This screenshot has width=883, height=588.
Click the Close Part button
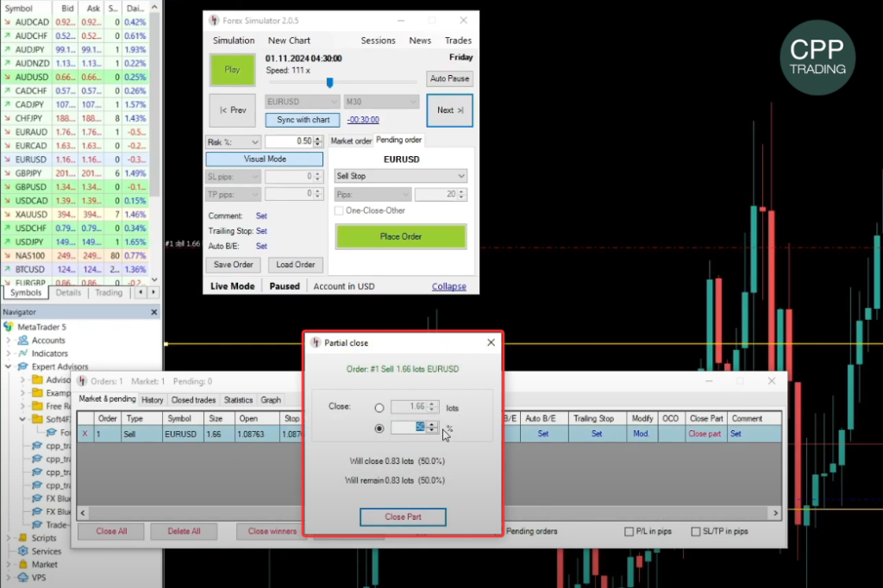[403, 517]
